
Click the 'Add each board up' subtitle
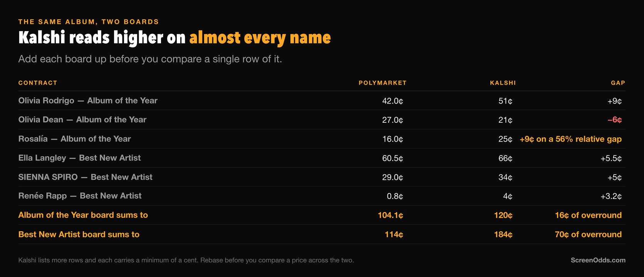[150, 59]
